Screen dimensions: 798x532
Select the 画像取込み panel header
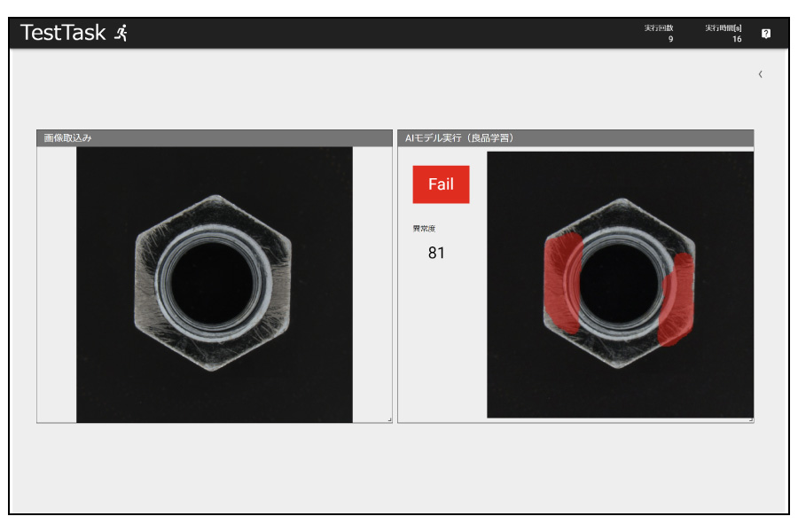click(x=215, y=138)
